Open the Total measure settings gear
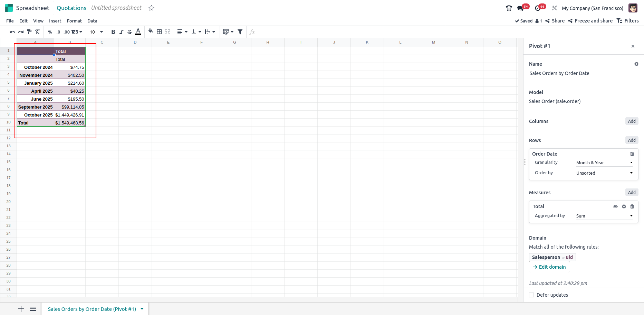Screen dimensions: 644x315 [x=624, y=206]
